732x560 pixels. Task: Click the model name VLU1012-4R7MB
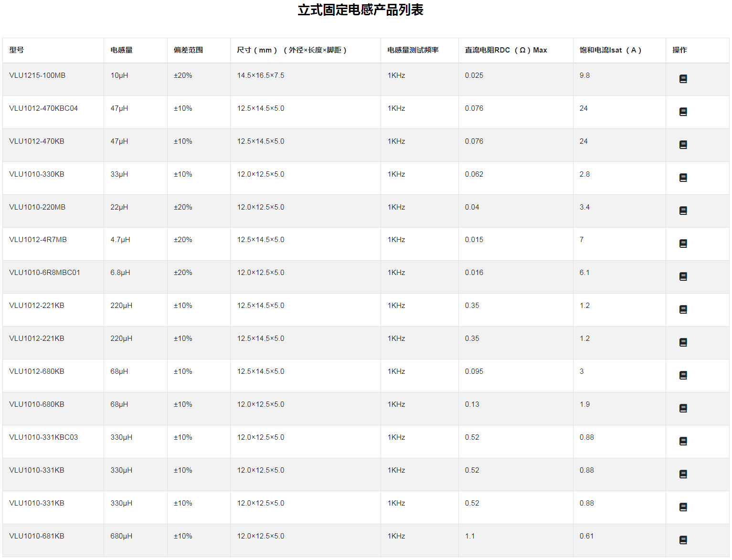(38, 240)
